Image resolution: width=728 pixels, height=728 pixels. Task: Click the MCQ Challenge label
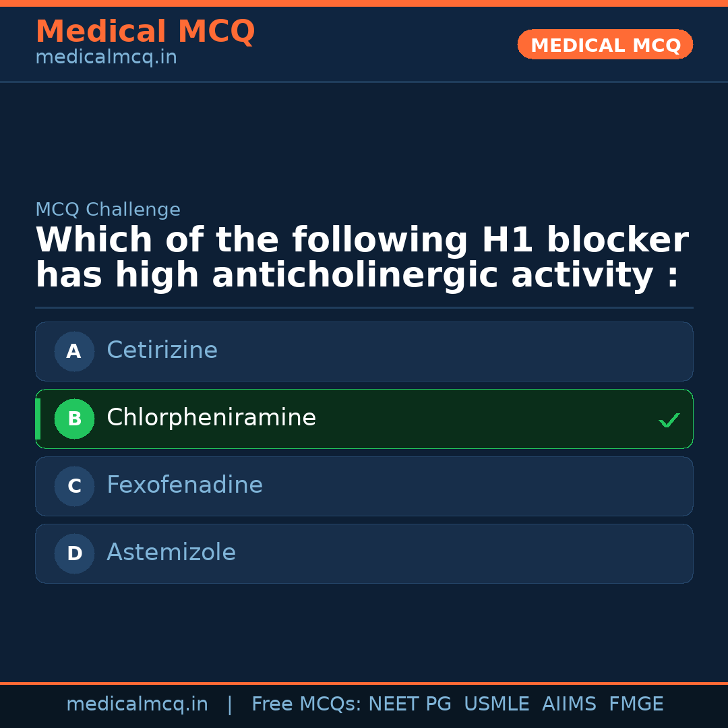click(108, 210)
